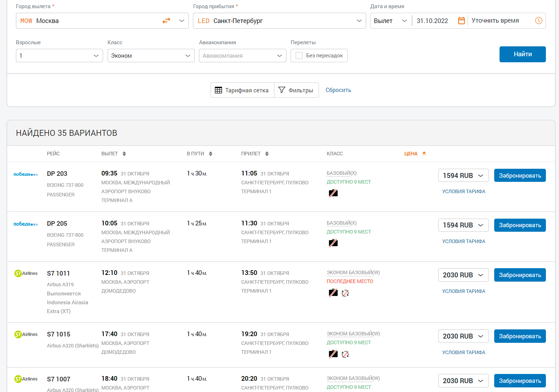Click S7 Airlines logo for flight S7 1007
The height and width of the screenshot is (392, 559).
[x=26, y=379]
